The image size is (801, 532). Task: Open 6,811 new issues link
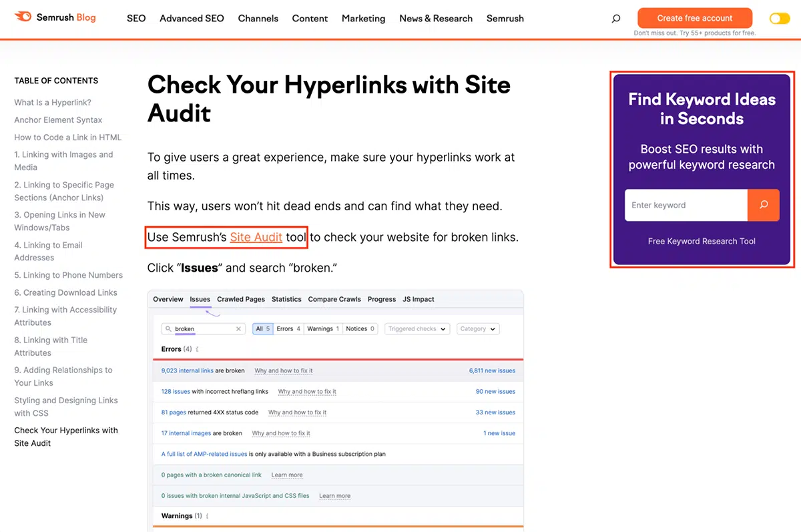pyautogui.click(x=492, y=370)
